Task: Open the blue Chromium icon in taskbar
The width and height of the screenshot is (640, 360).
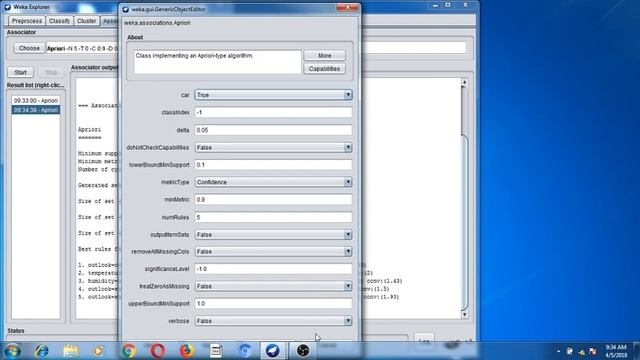Action: (245, 351)
